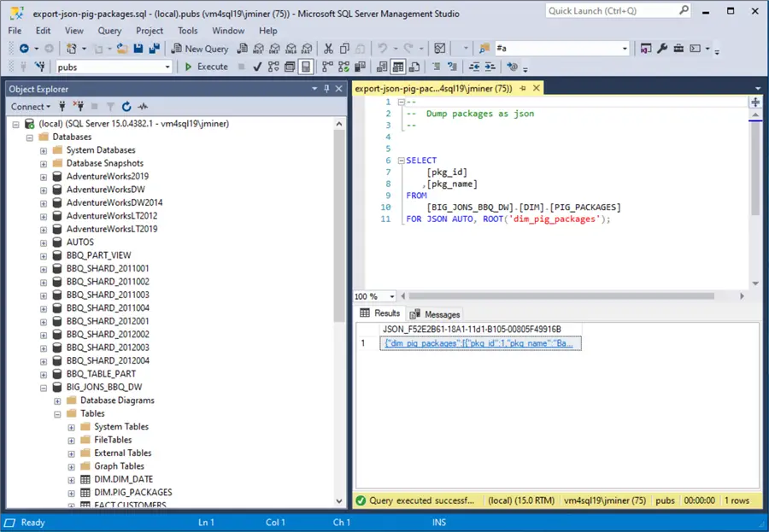This screenshot has height=532, width=769.
Task: Click the Parse checkmark icon
Action: (x=257, y=67)
